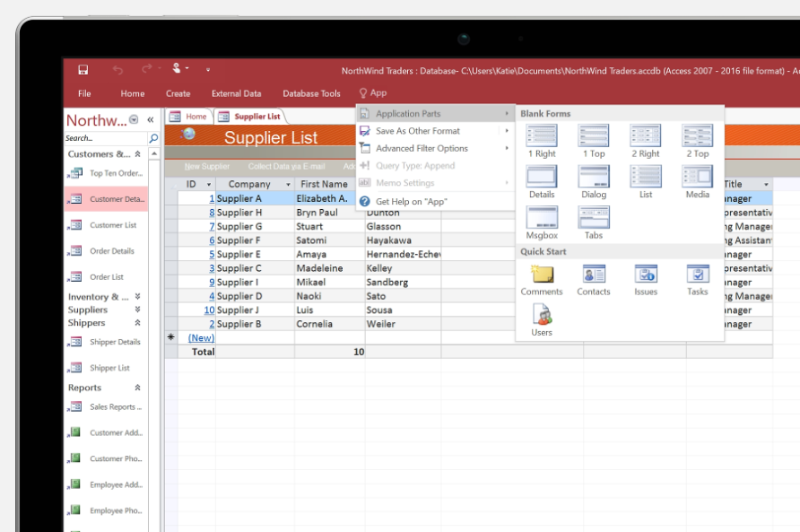This screenshot has height=532, width=800.
Task: Open the File tab
Action: click(84, 93)
